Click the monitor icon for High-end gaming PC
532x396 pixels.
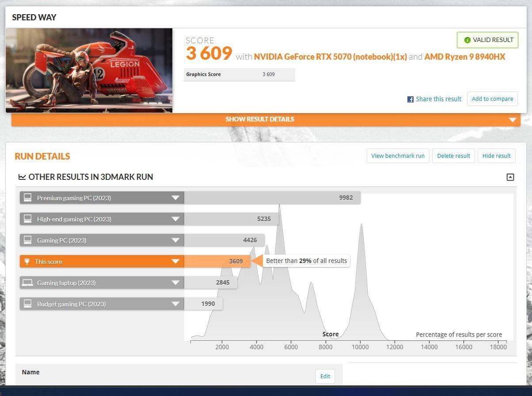(x=27, y=219)
